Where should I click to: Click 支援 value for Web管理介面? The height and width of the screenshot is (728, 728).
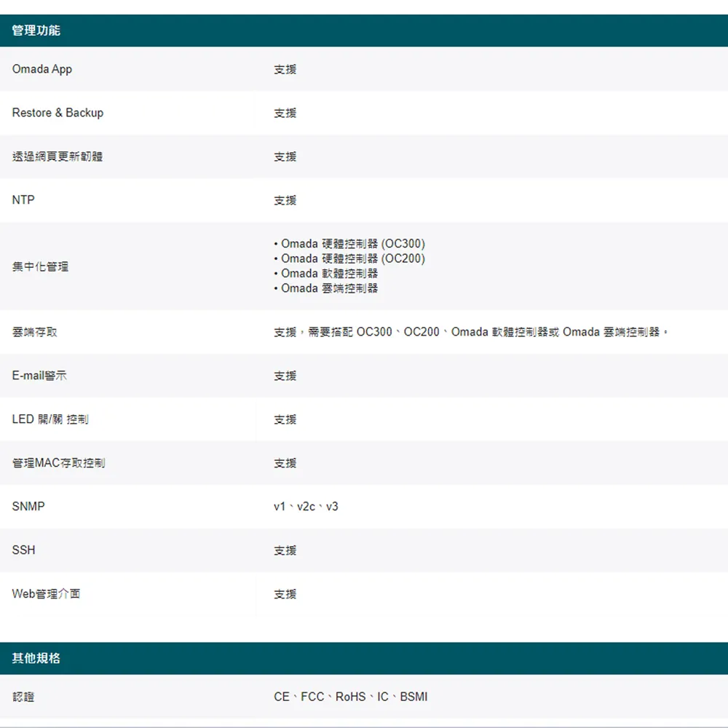[x=285, y=594]
